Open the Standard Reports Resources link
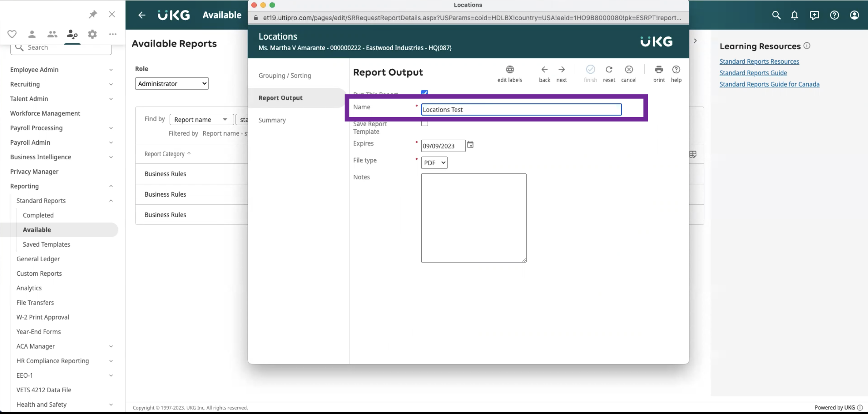This screenshot has width=868, height=414. click(x=759, y=61)
